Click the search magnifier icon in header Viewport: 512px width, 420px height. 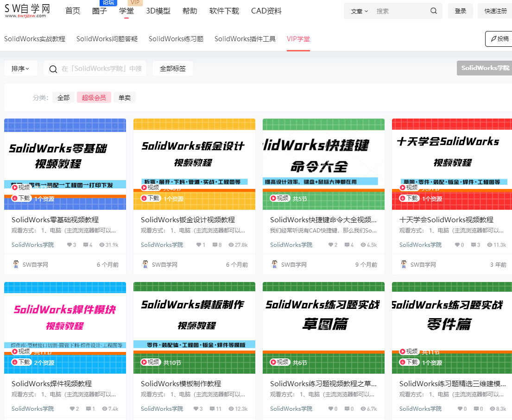434,11
